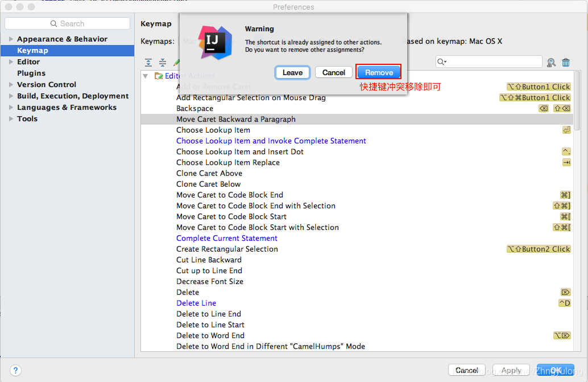The width and height of the screenshot is (588, 382).
Task: Click the Cancel button in Preferences footer
Action: point(466,371)
